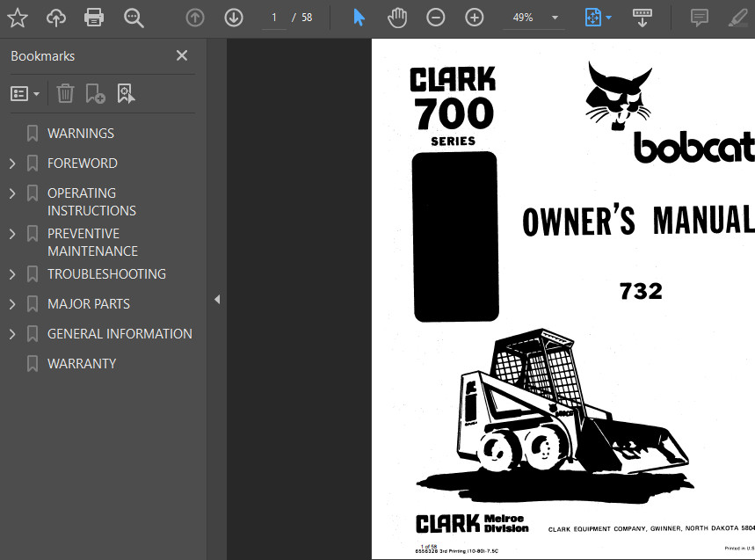755x560 pixels.
Task: Expand the FOREWORD bookmark
Action: tap(12, 164)
